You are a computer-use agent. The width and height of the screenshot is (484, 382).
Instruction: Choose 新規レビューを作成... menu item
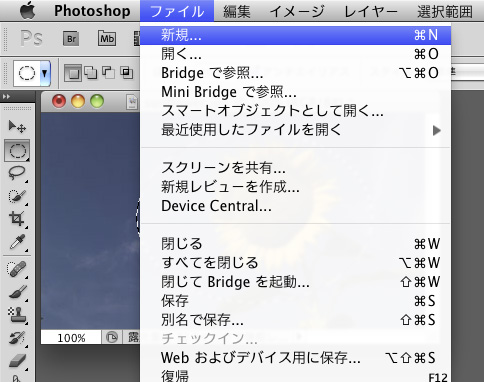pos(295,187)
